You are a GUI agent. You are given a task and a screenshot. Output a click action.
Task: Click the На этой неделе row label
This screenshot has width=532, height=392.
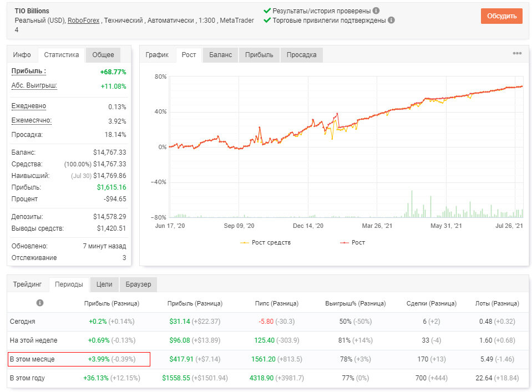click(33, 340)
